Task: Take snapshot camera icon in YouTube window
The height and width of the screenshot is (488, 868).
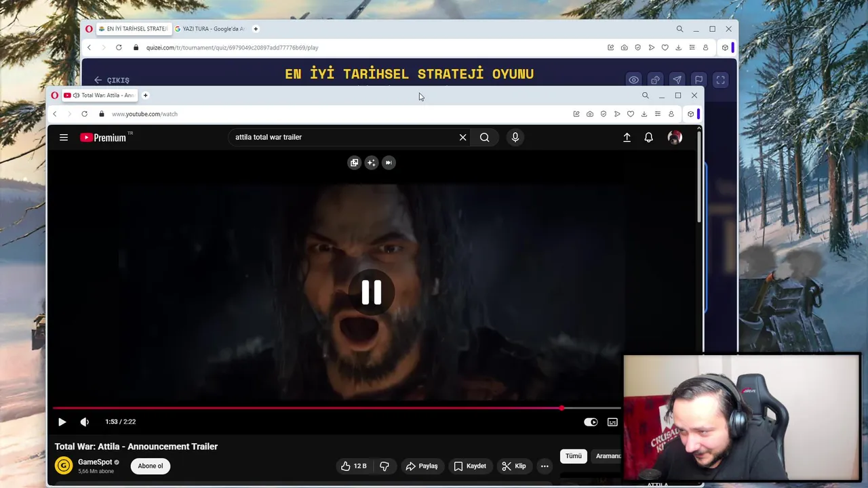Action: pos(590,114)
